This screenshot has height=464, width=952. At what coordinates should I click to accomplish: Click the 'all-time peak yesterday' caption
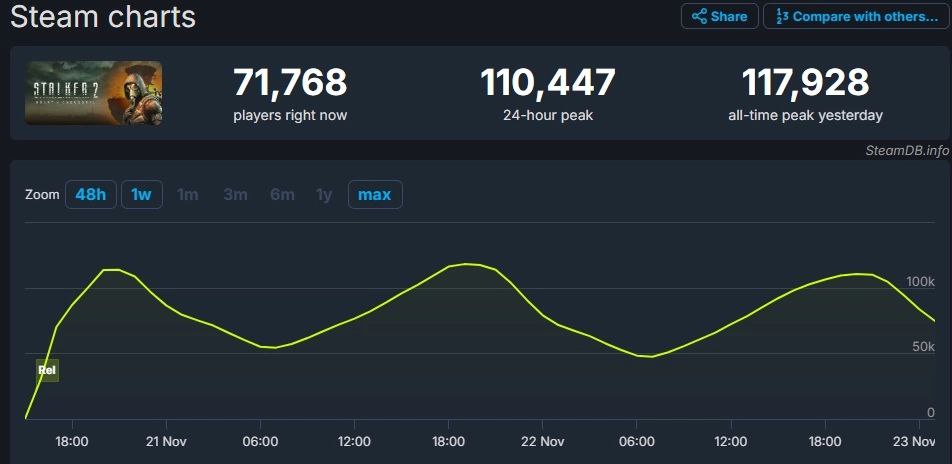[805, 115]
